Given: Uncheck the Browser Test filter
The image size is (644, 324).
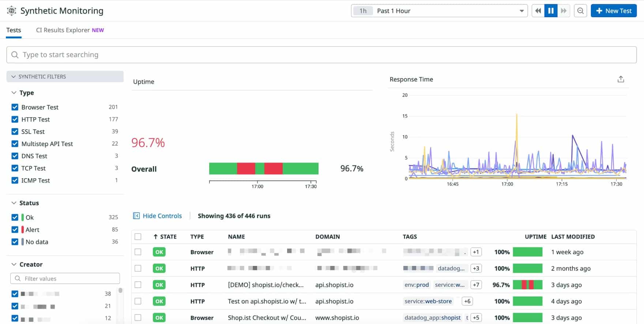Looking at the screenshot, I should pos(15,107).
